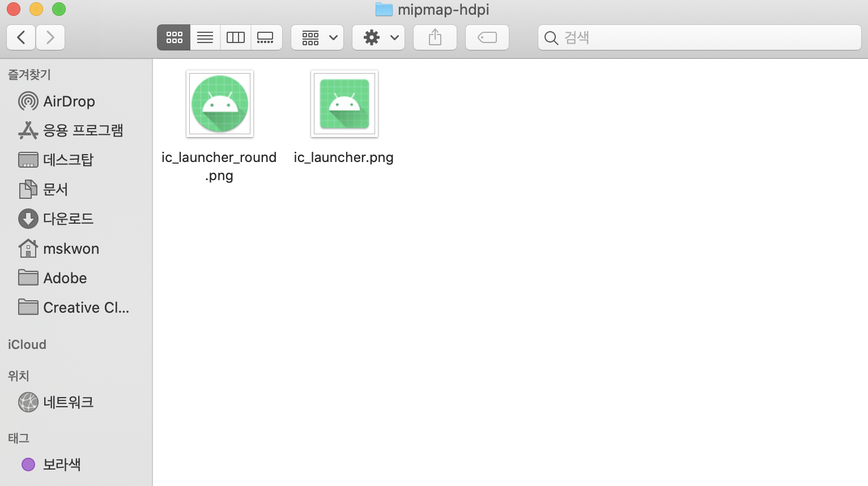
Task: Click into the 검색 search field
Action: tap(700, 37)
